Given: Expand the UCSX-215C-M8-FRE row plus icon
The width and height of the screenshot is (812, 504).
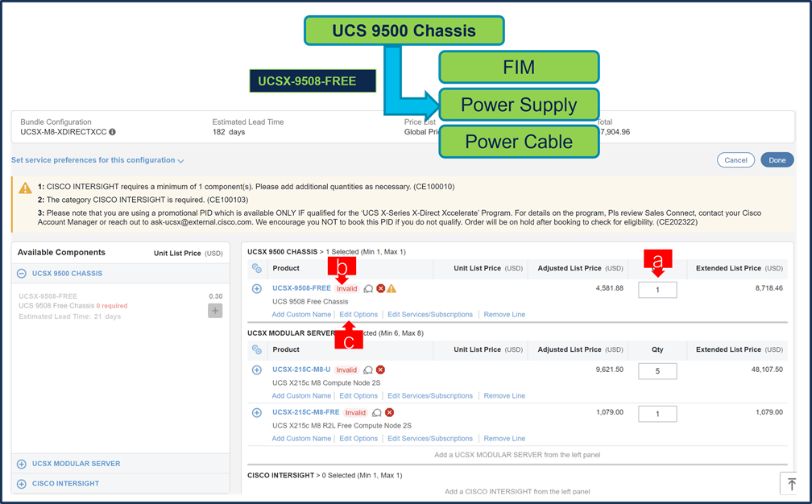Looking at the screenshot, I should tap(256, 413).
